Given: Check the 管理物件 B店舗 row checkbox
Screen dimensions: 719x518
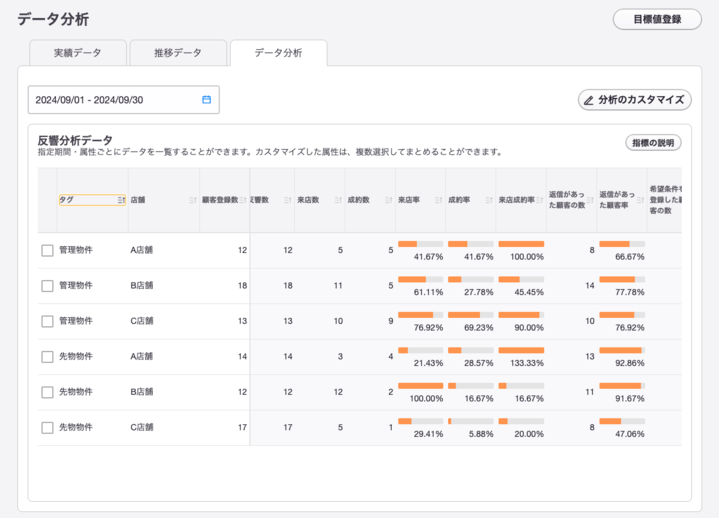Looking at the screenshot, I should click(47, 286).
